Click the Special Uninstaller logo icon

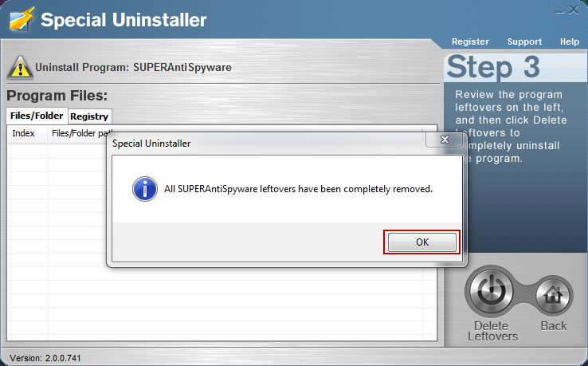pos(22,19)
